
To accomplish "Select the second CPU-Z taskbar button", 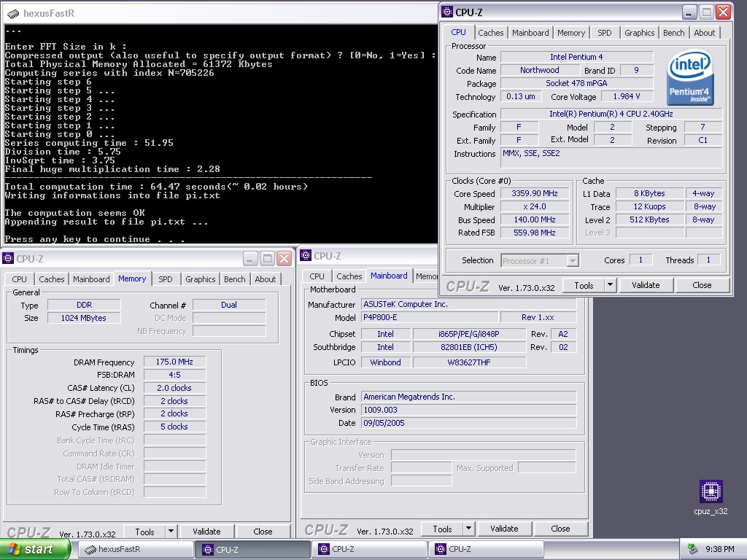I will [x=369, y=549].
